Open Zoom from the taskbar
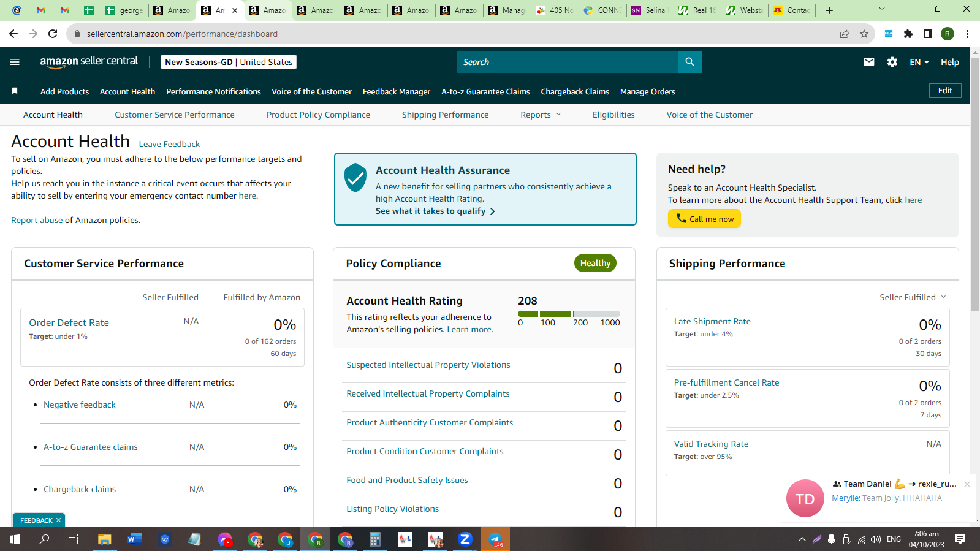Viewport: 980px width, 551px height. pos(465,539)
